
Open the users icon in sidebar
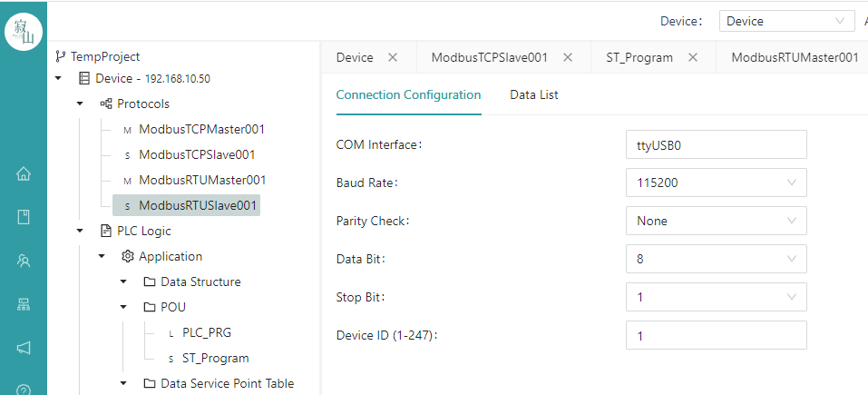pyautogui.click(x=24, y=261)
